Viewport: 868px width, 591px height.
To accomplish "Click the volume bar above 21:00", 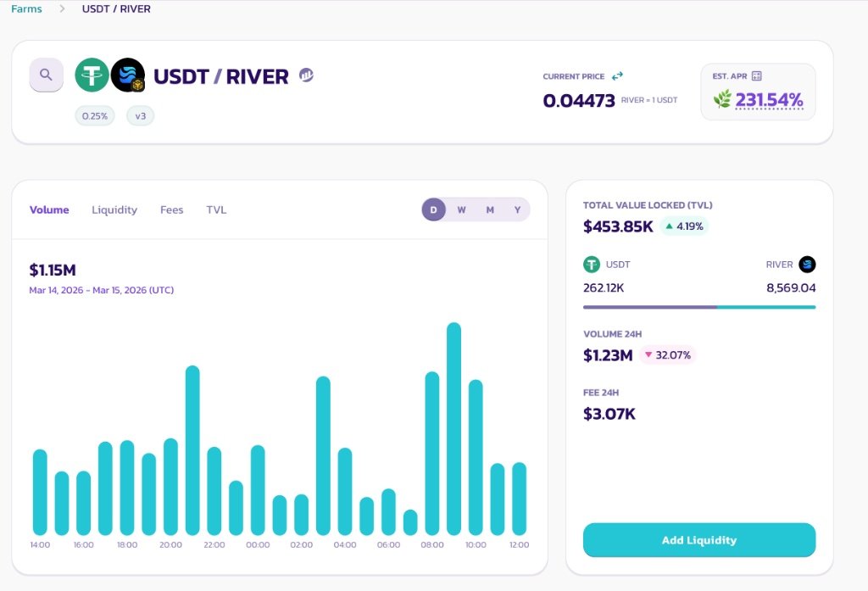I will click(x=192, y=450).
